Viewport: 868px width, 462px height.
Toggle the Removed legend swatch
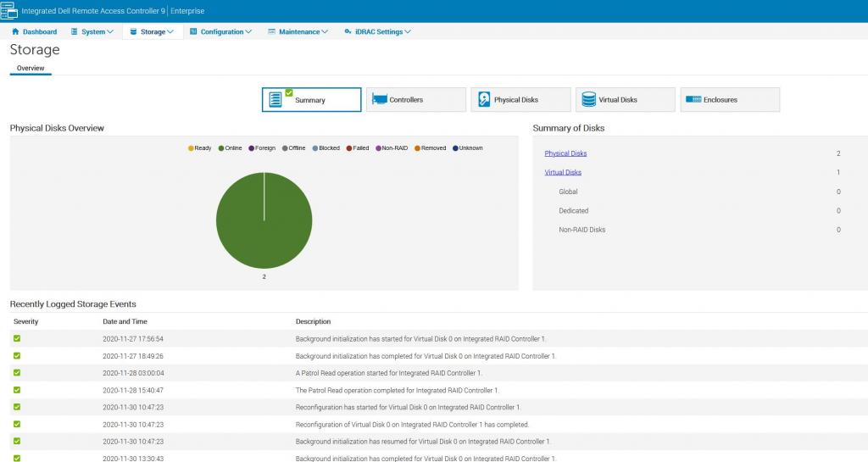417,148
